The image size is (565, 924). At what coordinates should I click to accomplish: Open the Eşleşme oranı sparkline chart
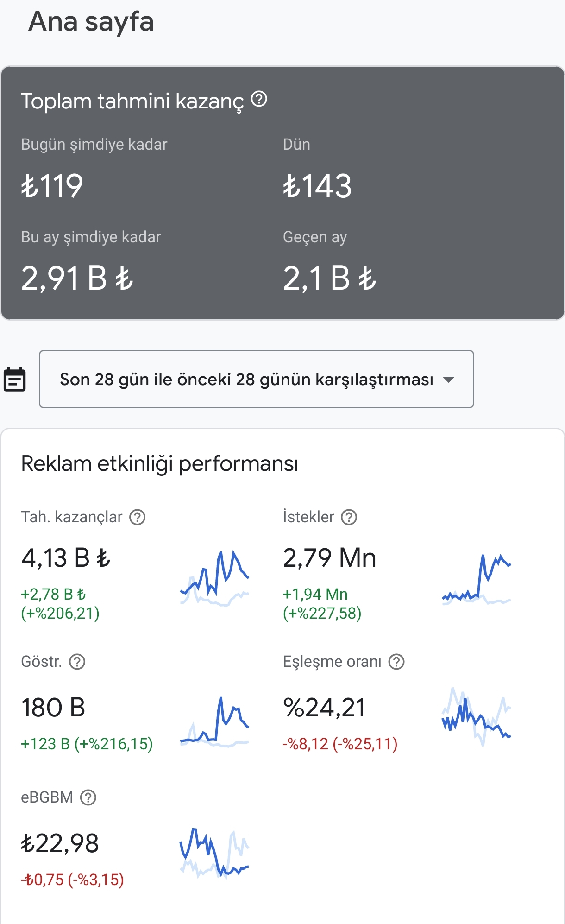[477, 716]
